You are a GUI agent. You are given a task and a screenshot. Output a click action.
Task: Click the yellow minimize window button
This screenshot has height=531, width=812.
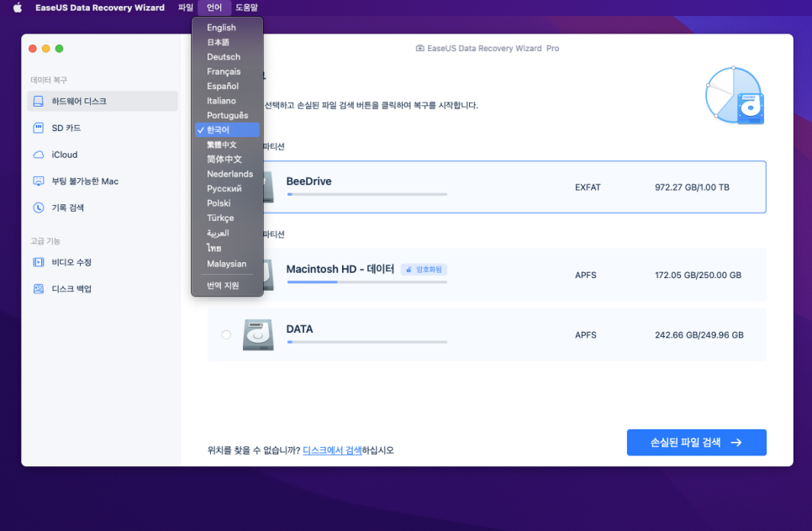point(45,49)
